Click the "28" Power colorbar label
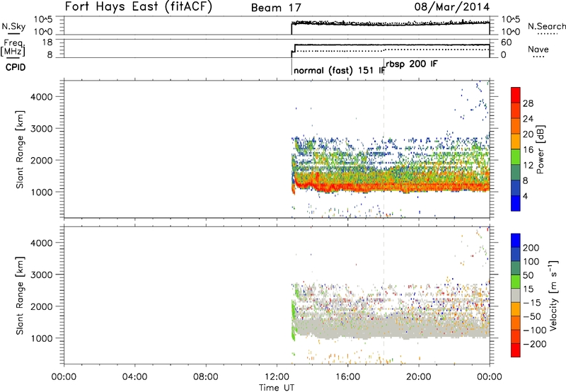 (x=528, y=103)
